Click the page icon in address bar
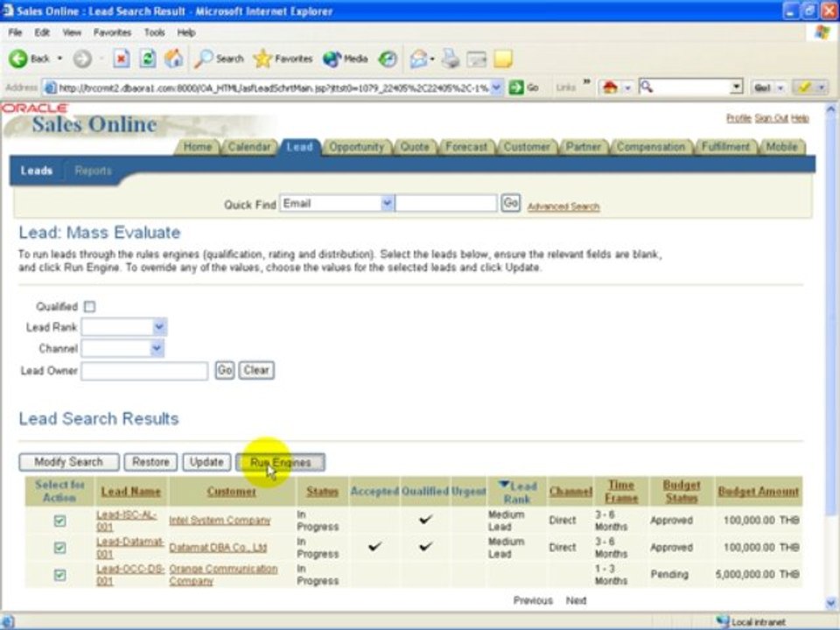This screenshot has height=630, width=840. pos(50,87)
